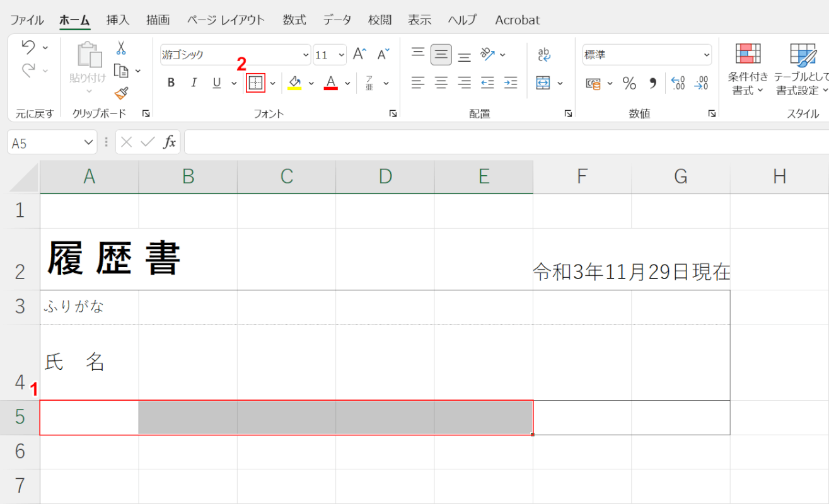This screenshot has width=829, height=504.
Task: Expand the font color dropdown arrow
Action: [347, 83]
